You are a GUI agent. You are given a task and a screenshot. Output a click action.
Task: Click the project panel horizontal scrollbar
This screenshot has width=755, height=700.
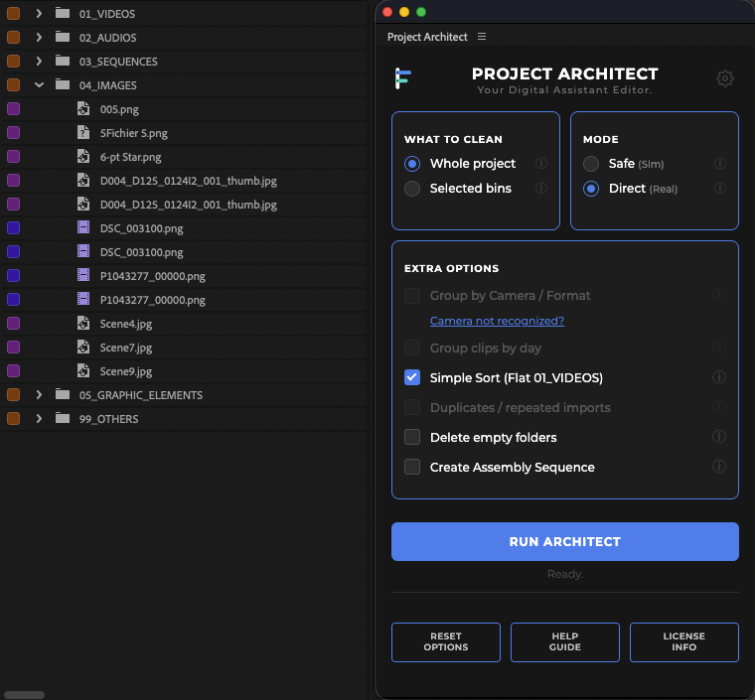(24, 695)
